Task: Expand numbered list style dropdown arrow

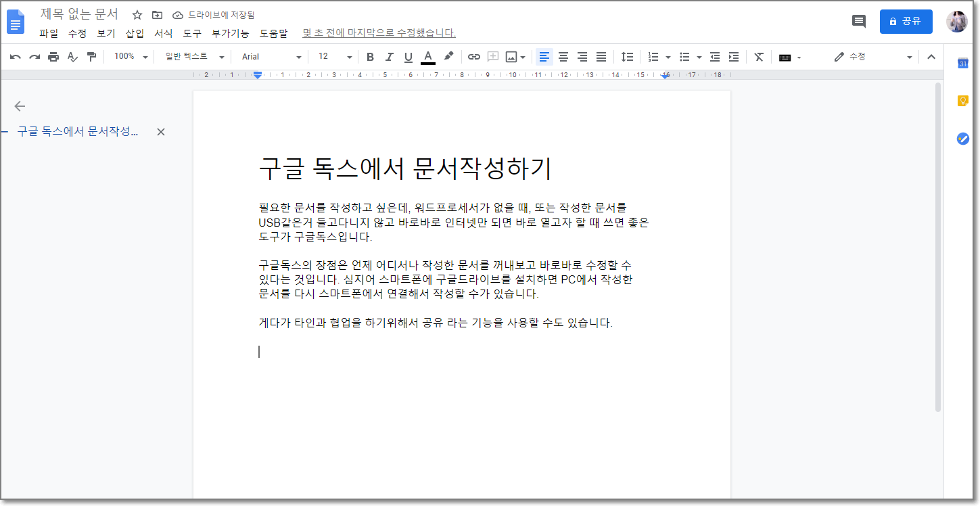Action: pyautogui.click(x=668, y=57)
